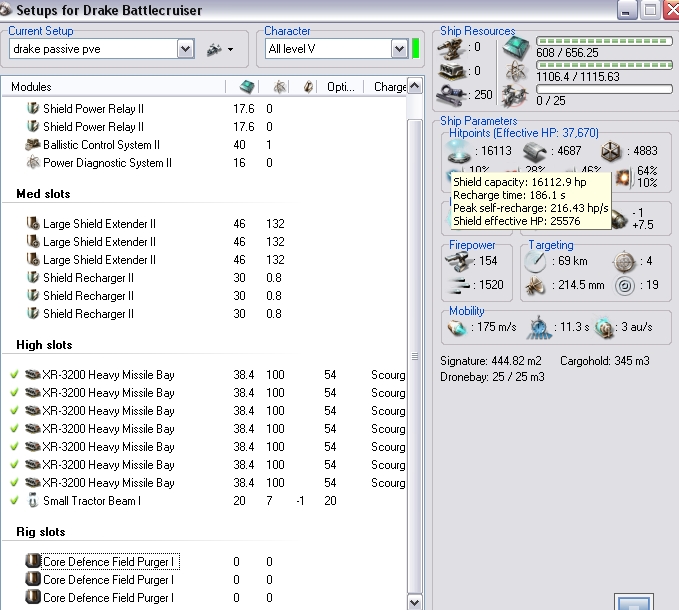
Task: Click the scan resolution icon by 214.5 mm
Action: click(535, 285)
